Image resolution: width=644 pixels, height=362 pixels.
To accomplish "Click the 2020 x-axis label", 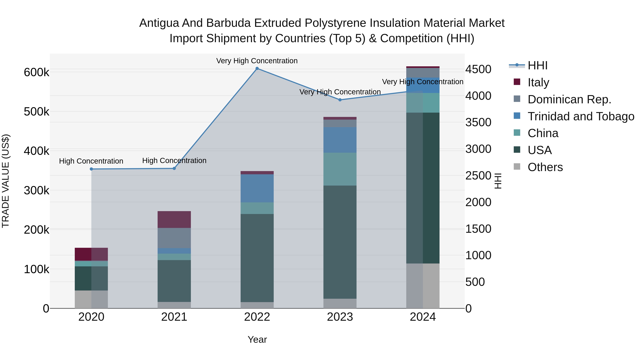I will [91, 317].
